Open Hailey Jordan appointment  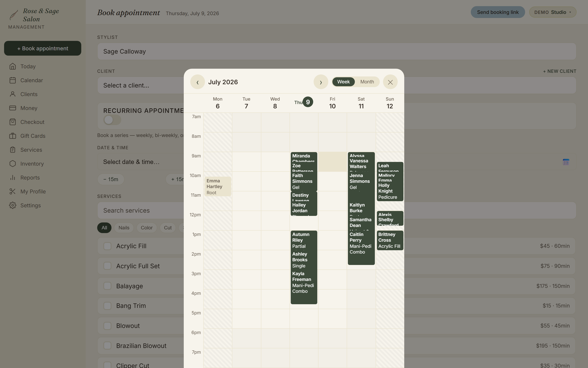[304, 208]
